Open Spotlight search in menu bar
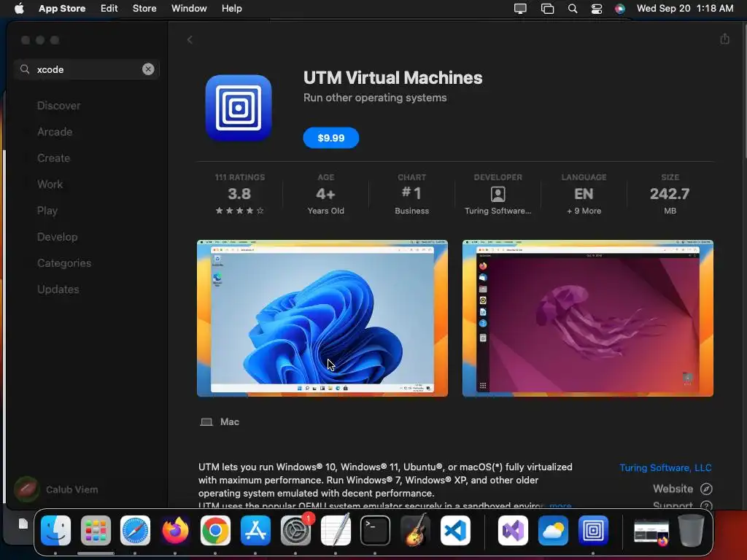The height and width of the screenshot is (560, 747). pyautogui.click(x=573, y=9)
